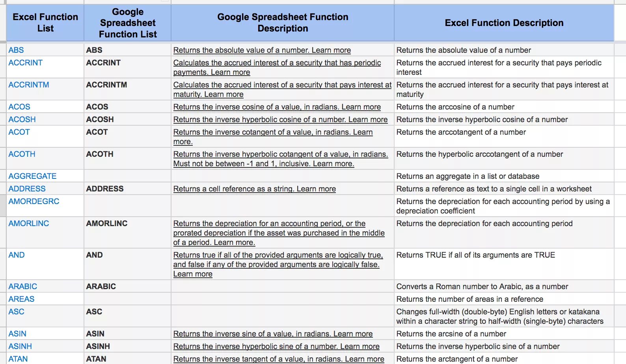The width and height of the screenshot is (626, 364).
Task: Select the bold AMORLINC cell in Google column
Action: [128, 232]
